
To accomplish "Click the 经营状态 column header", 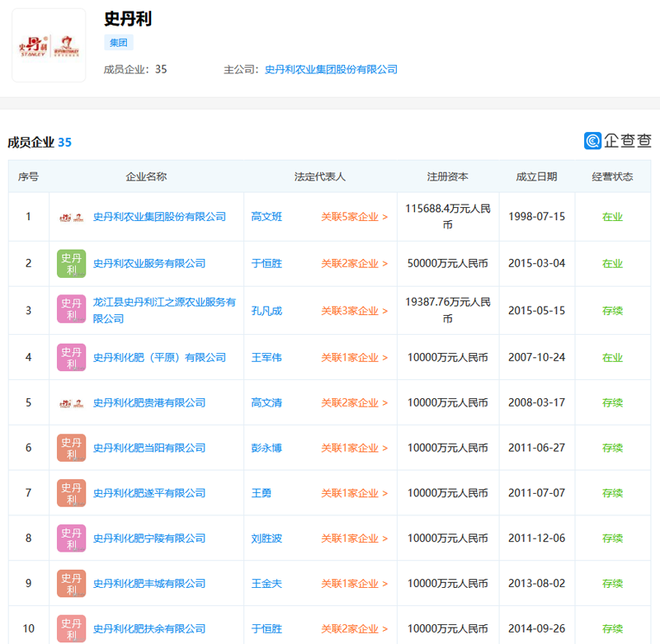I will pos(612,176).
